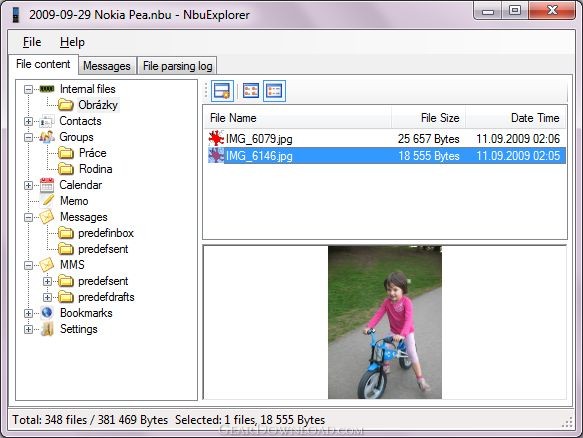Expand the Contacts tree node
The height and width of the screenshot is (438, 583).
coord(28,121)
